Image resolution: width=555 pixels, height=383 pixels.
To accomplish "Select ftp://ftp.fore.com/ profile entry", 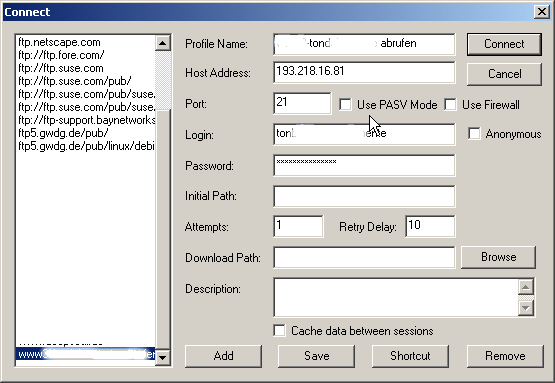I will click(86, 55).
